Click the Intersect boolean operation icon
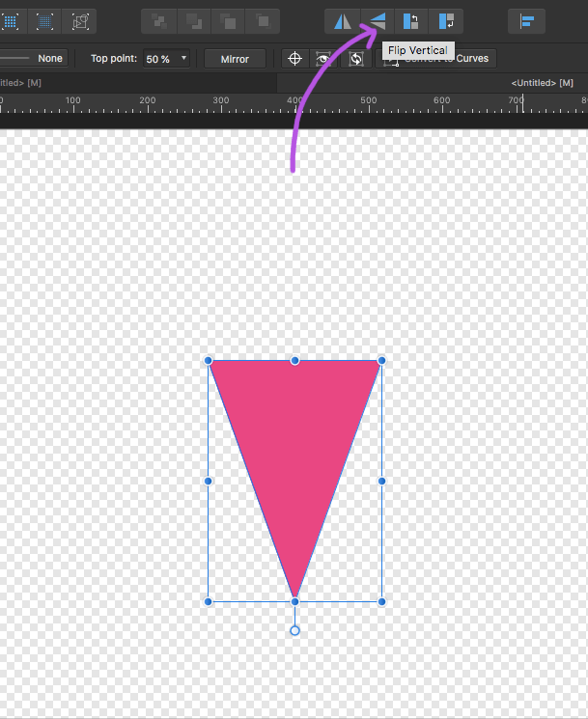The image size is (588, 719). point(228,21)
